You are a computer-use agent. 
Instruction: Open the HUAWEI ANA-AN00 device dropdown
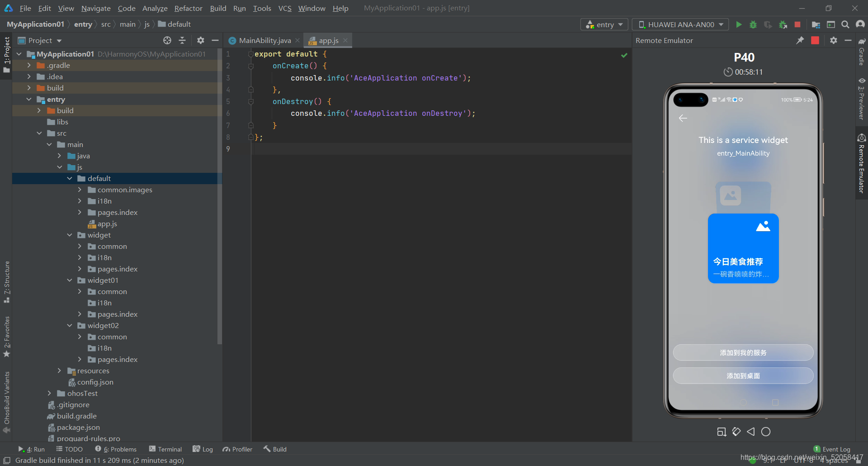(x=680, y=24)
